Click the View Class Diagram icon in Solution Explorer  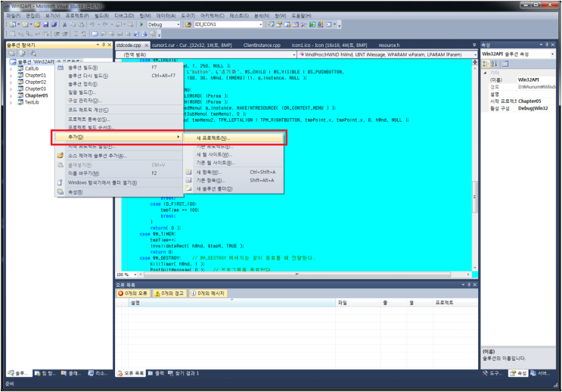tap(33, 53)
